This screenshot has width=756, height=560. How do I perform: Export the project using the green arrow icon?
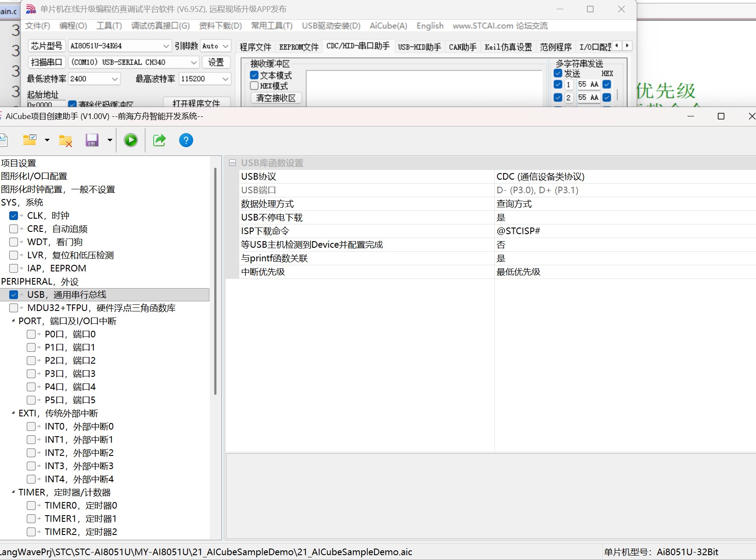point(159,140)
